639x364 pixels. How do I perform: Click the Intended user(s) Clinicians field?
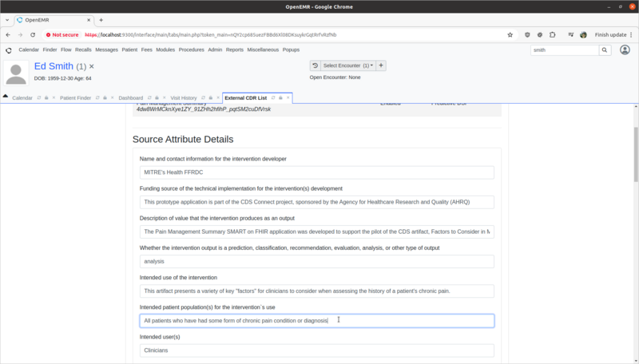316,350
